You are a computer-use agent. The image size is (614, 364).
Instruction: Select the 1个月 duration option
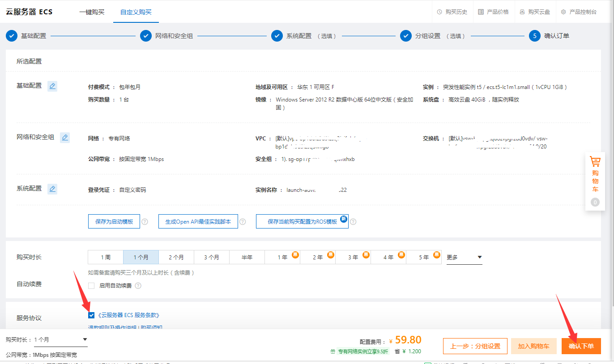(141, 257)
